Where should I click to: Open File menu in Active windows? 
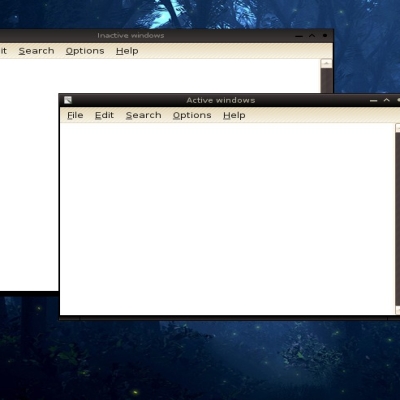pyautogui.click(x=75, y=115)
